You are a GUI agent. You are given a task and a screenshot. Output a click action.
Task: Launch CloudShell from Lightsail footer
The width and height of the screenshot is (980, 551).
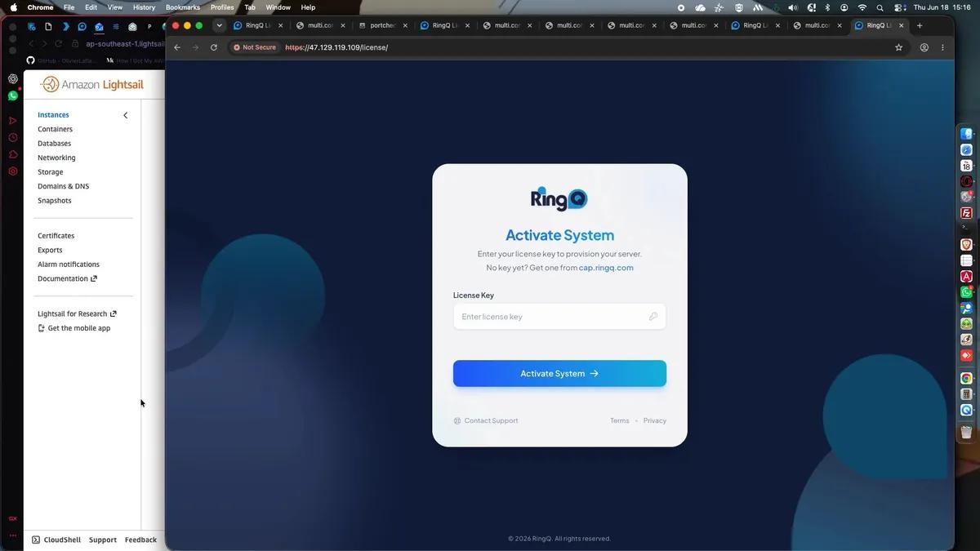coord(56,540)
